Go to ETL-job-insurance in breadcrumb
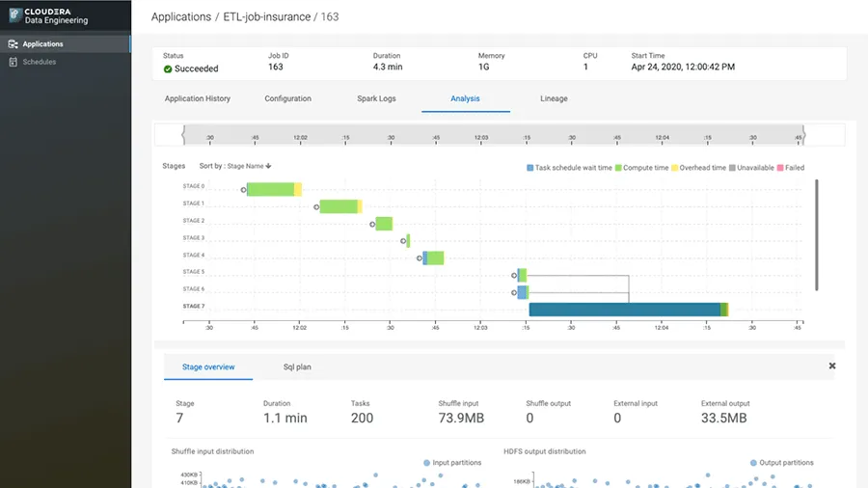This screenshot has height=488, width=868. [266, 17]
